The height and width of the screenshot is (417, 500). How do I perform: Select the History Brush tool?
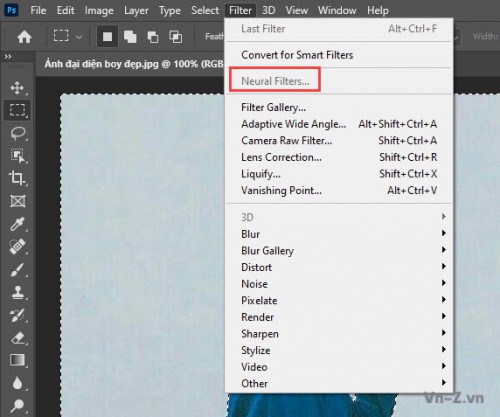tap(17, 315)
